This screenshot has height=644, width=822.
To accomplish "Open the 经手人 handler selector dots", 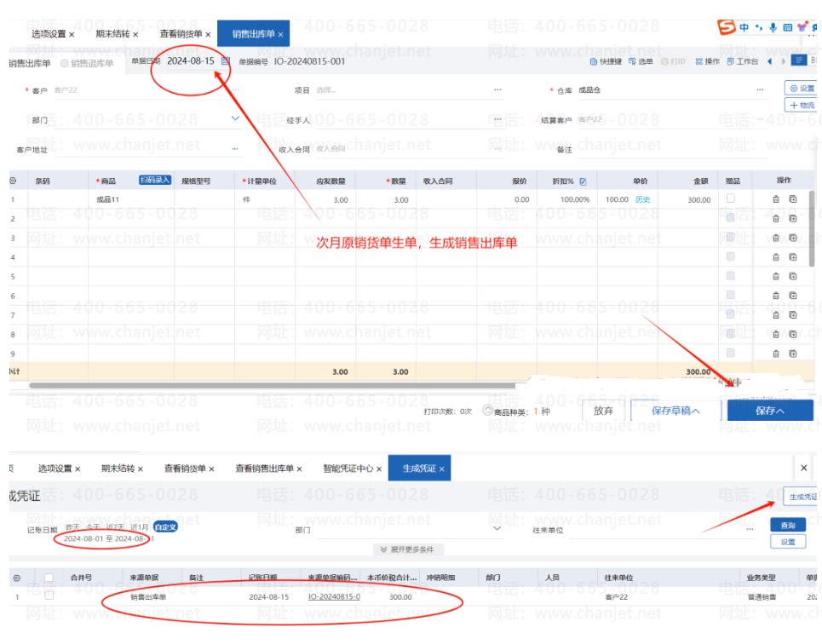I will click(x=497, y=119).
